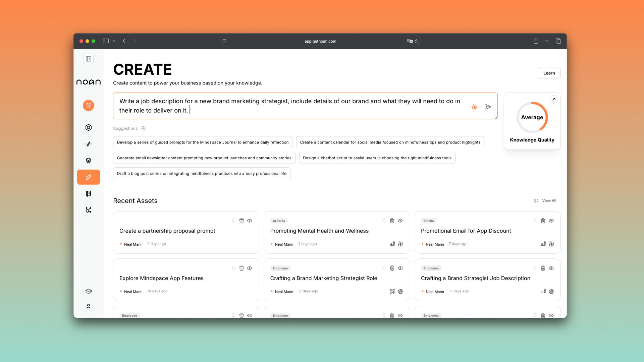Click the Learn button
Image resolution: width=644 pixels, height=362 pixels.
point(549,73)
